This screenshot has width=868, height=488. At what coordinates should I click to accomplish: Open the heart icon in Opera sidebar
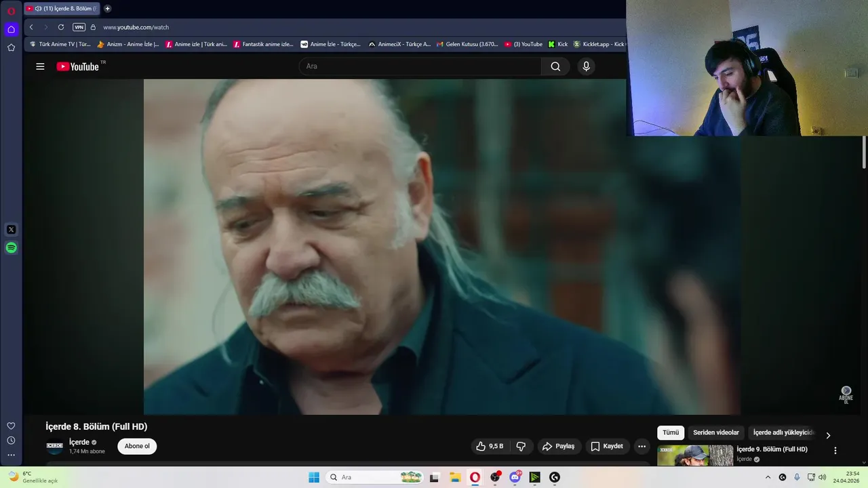coord(11,426)
